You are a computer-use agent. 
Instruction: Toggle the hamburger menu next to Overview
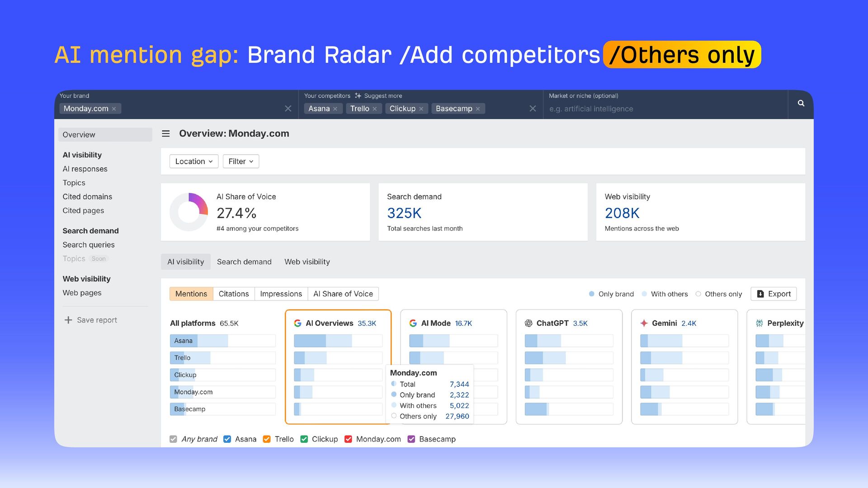click(x=166, y=134)
